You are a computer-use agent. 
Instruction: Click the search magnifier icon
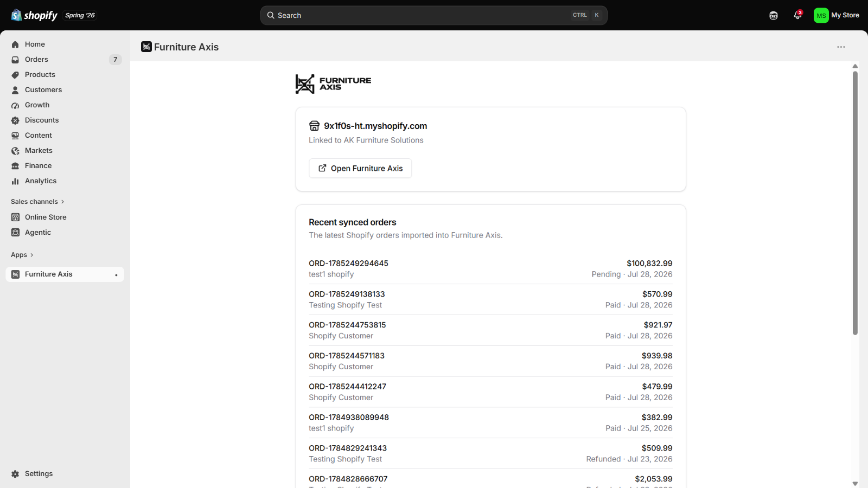coord(271,15)
